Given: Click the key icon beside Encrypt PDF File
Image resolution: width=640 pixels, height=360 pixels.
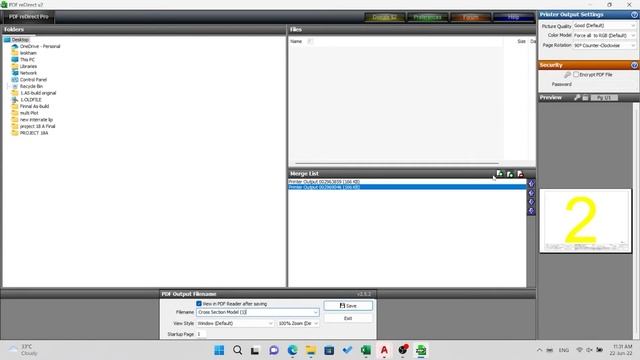Looking at the screenshot, I should click(567, 75).
